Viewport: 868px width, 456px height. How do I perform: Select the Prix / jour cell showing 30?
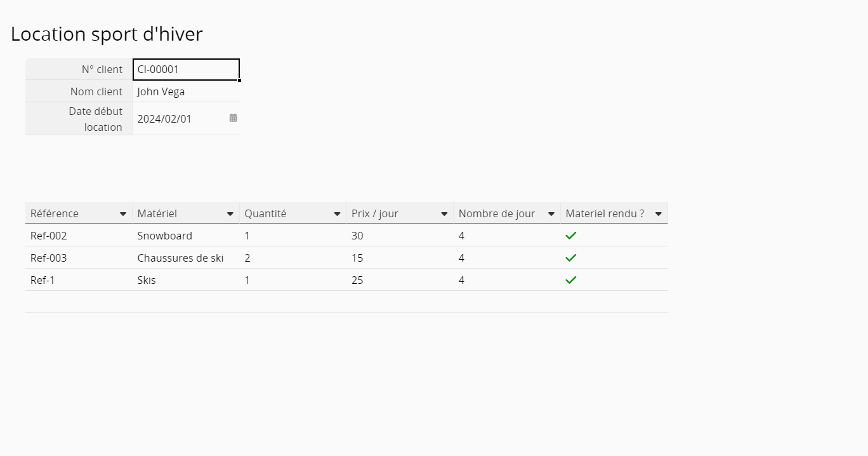click(400, 236)
